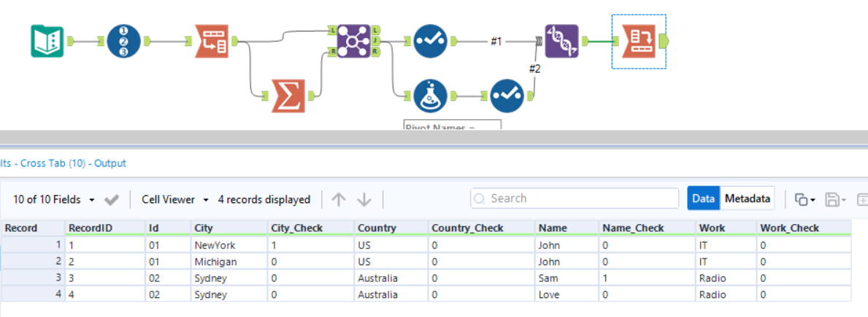Click the Record ID tool node
The width and height of the screenshot is (868, 317).
(x=123, y=42)
